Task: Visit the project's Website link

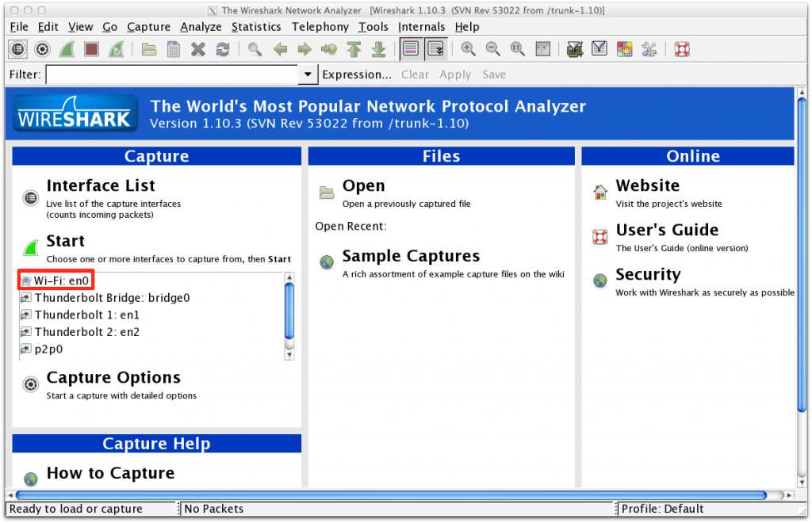Action: tap(647, 185)
